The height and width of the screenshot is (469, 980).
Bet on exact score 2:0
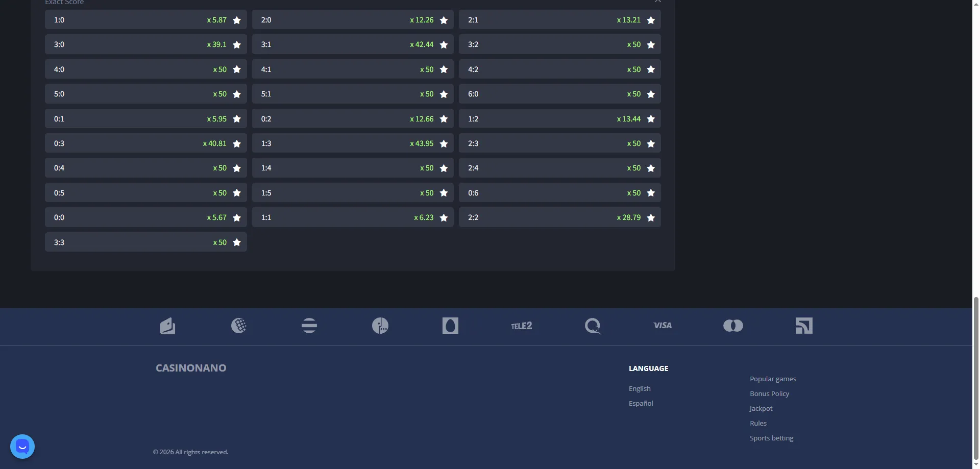pos(353,20)
